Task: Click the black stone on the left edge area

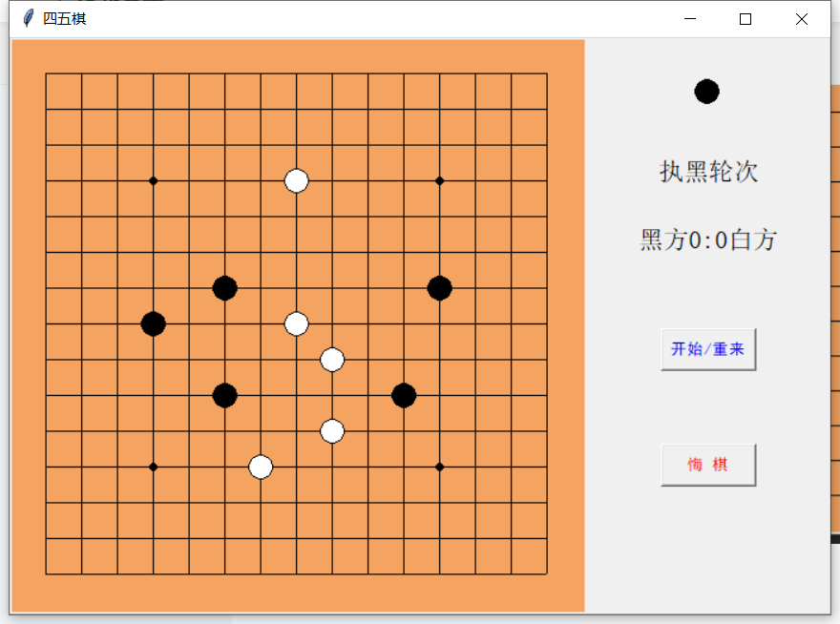Action: [x=153, y=324]
